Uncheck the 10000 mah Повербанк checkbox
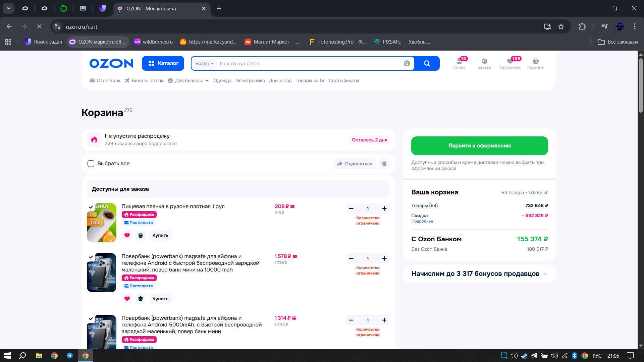This screenshot has width=644, height=362. click(x=91, y=257)
